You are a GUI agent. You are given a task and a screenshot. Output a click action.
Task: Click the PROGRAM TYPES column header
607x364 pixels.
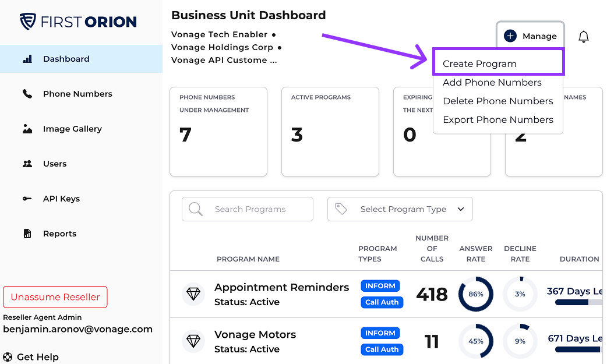(x=377, y=254)
